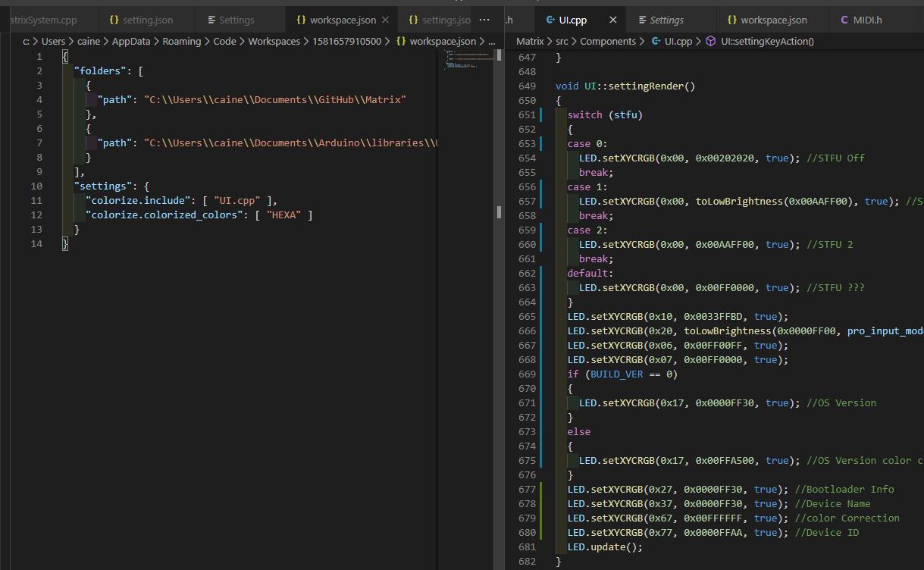Image resolution: width=924 pixels, height=570 pixels.
Task: Click the Matrix breadcrumb root folder
Action: tap(530, 42)
